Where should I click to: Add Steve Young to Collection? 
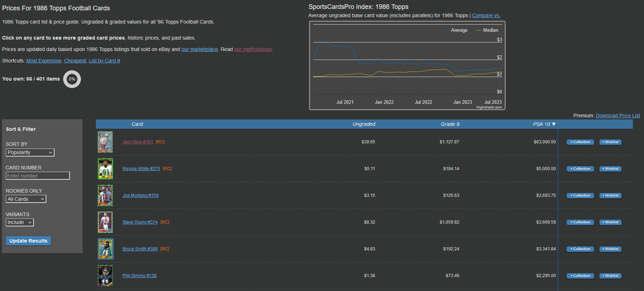click(x=580, y=222)
